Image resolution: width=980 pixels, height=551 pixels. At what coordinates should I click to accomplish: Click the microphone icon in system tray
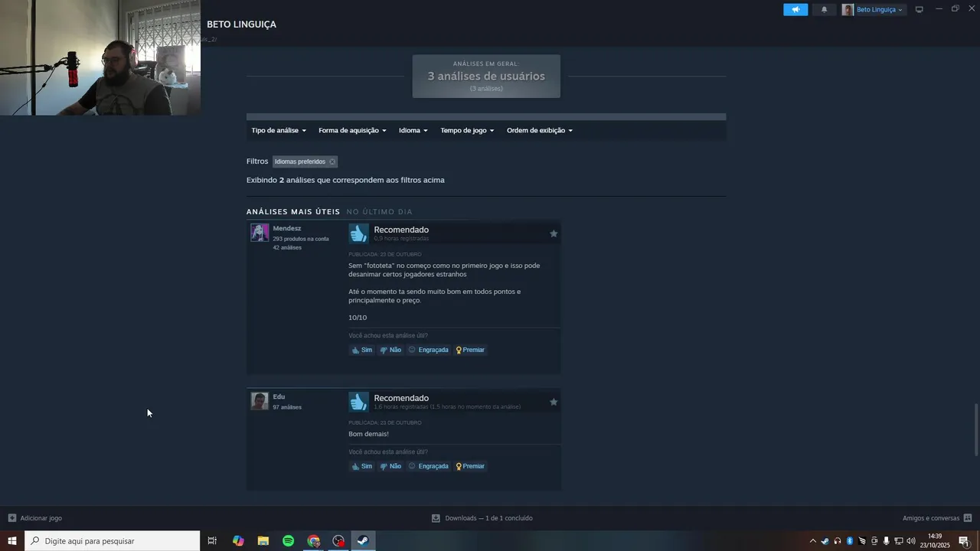887,541
